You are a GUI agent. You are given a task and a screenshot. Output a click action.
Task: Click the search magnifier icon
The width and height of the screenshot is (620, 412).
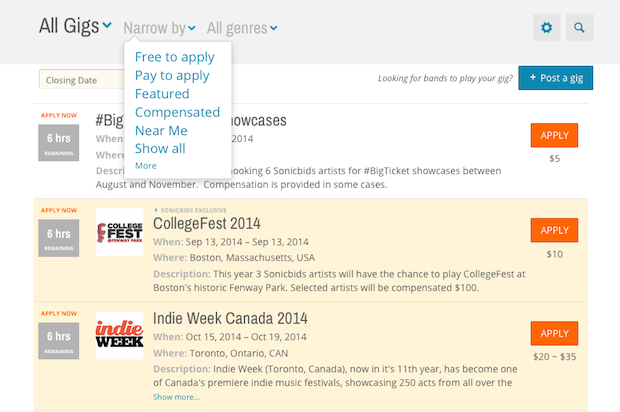pyautogui.click(x=579, y=28)
